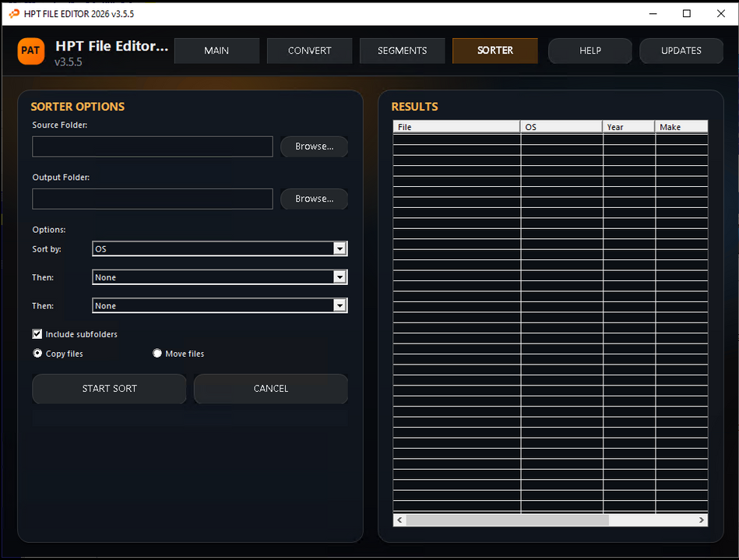Click the title bar app icon
739x560 pixels.
click(x=14, y=13)
